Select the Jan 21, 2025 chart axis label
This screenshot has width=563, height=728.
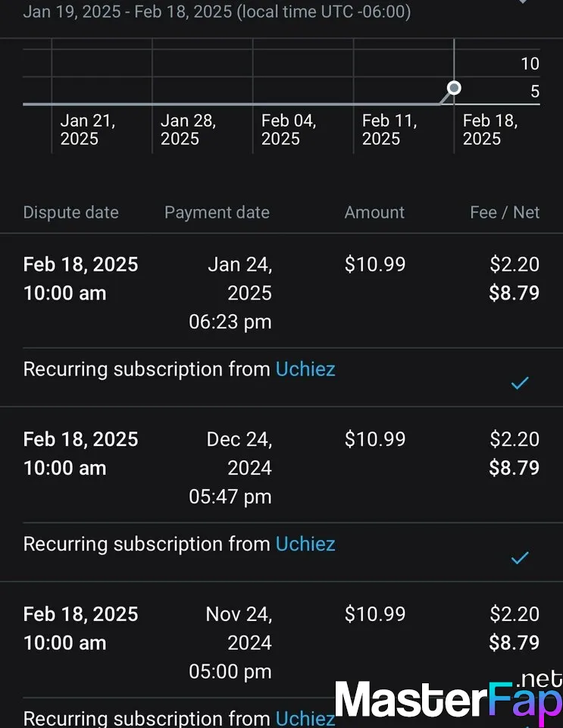88,130
